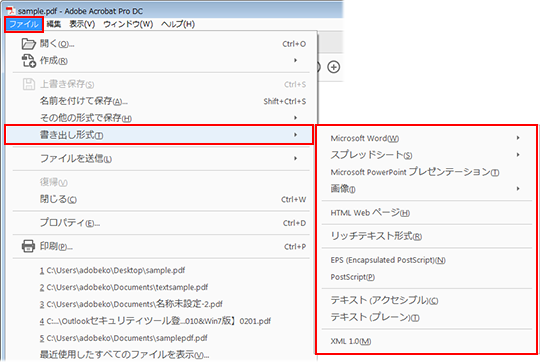Open the ファイル menu
540x362 pixels.
(x=24, y=24)
